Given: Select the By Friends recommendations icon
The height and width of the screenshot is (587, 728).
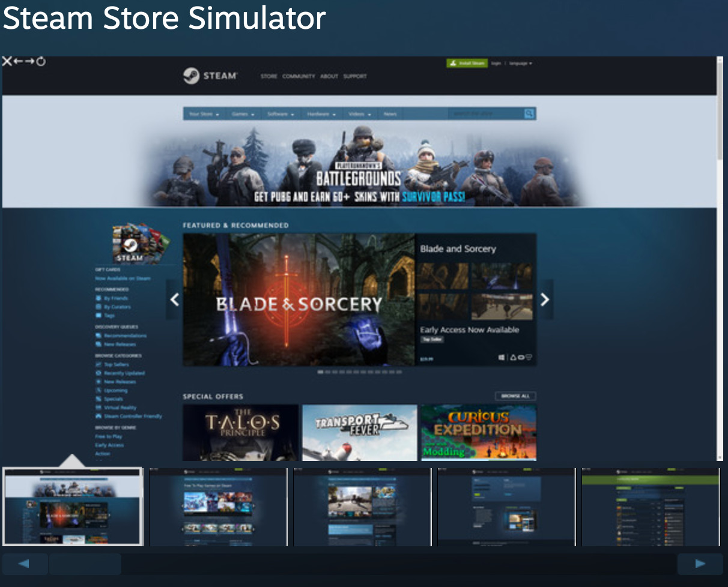Looking at the screenshot, I should 99,298.
